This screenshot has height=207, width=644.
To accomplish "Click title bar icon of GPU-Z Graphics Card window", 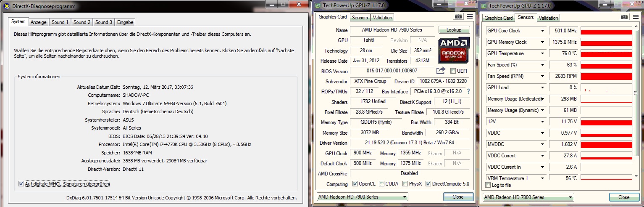I will [x=318, y=5].
